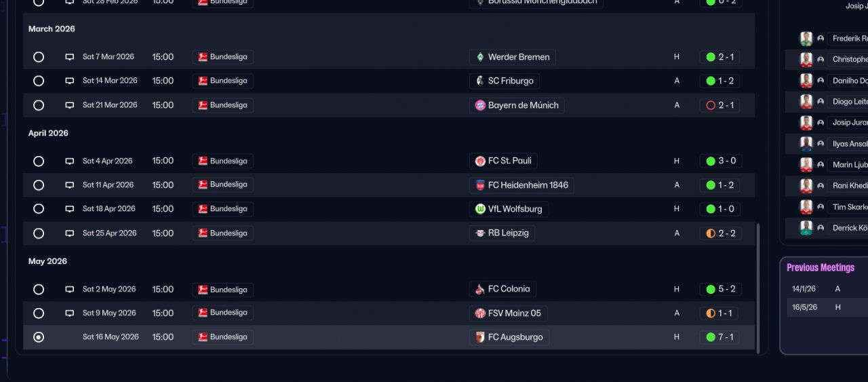The image size is (868, 382).
Task: Select the radio button for the FC Heidenheim match
Action: [39, 185]
